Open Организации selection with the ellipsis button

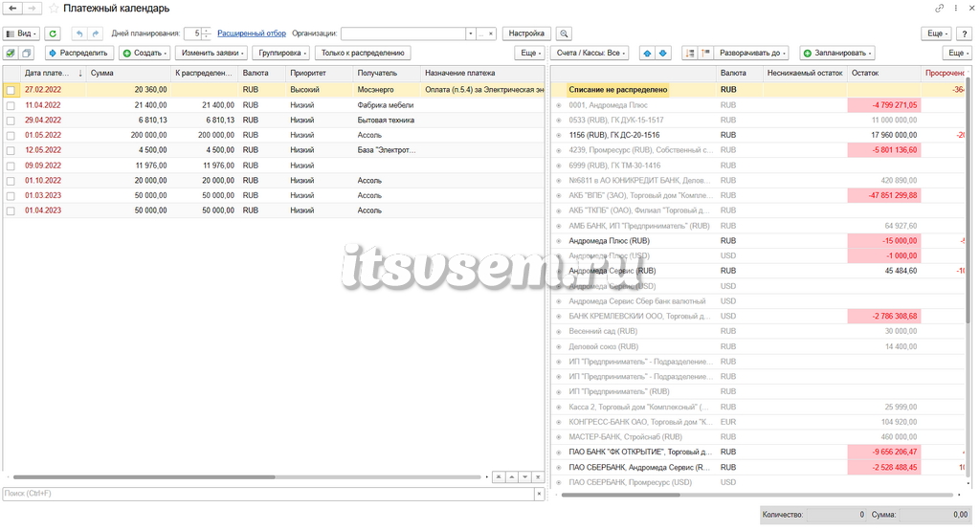[x=481, y=33]
